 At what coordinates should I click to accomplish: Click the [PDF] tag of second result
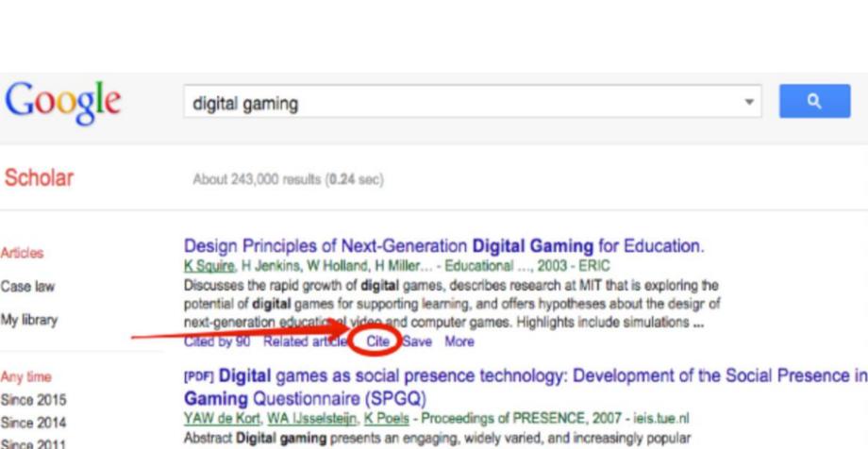198,377
